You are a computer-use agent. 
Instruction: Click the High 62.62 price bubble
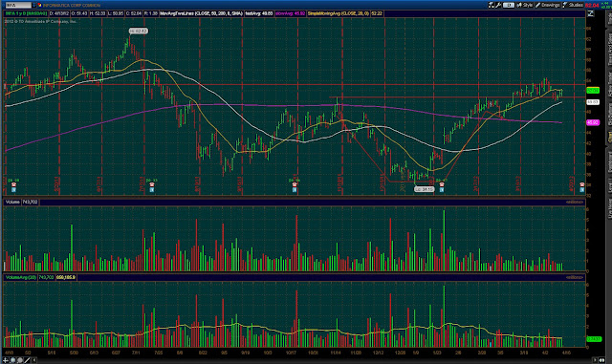[138, 31]
